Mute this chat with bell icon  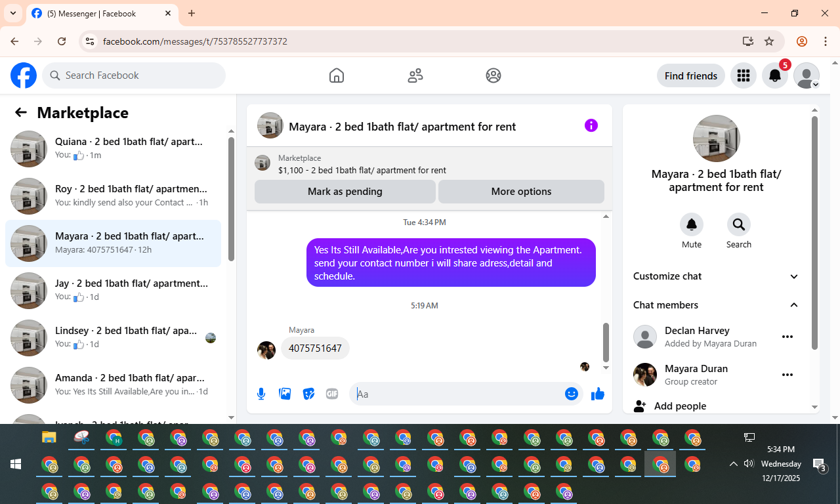click(x=692, y=224)
